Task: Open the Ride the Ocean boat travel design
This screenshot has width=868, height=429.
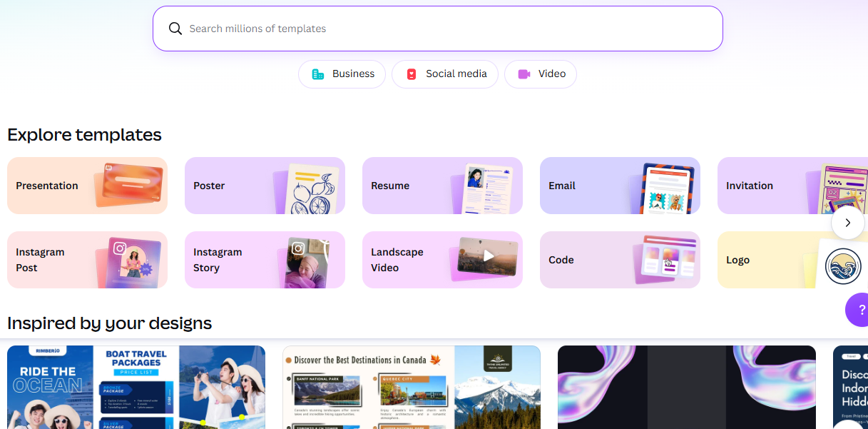Action: [x=136, y=387]
